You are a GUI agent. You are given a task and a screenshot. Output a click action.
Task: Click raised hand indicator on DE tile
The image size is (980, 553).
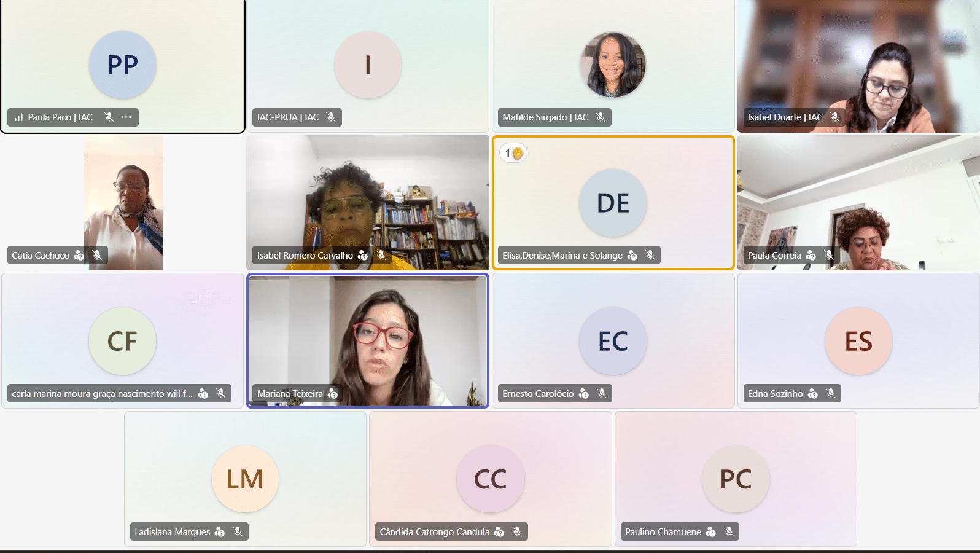coord(513,153)
